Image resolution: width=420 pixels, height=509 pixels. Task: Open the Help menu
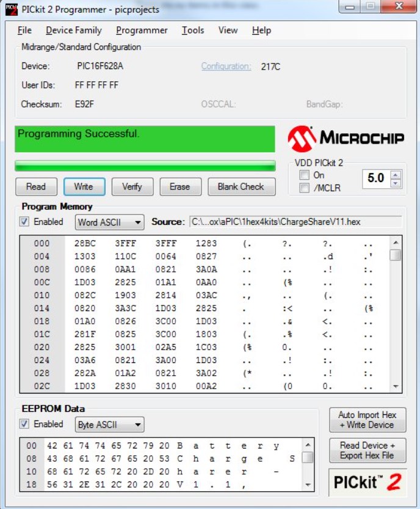[x=261, y=31]
